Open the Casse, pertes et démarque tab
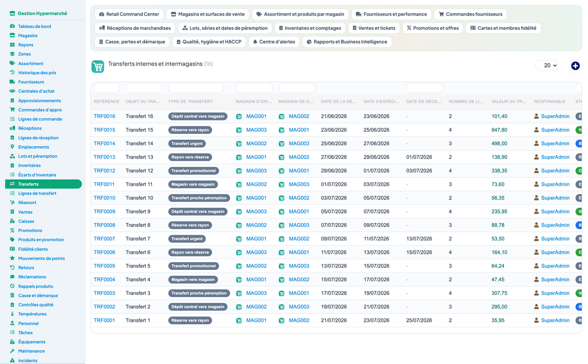588x364 pixels. (x=132, y=42)
